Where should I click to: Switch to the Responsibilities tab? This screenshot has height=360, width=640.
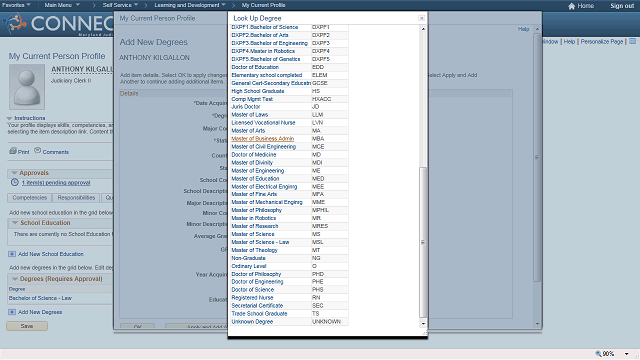point(76,198)
